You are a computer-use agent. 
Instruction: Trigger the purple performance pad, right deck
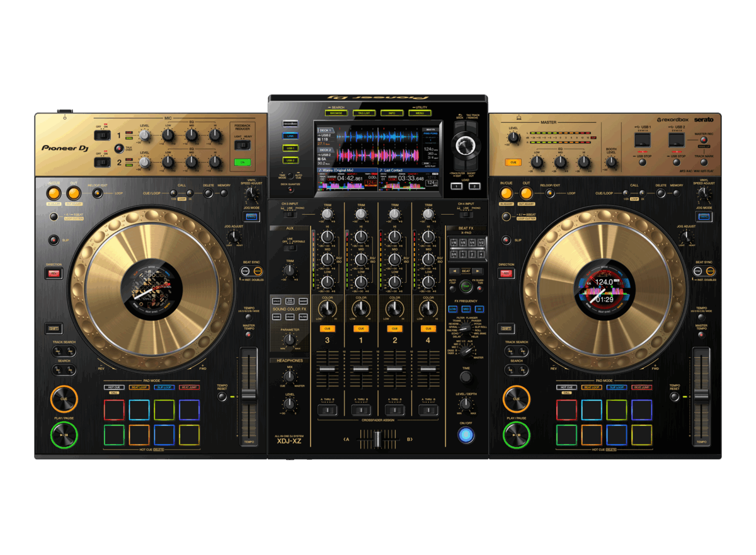(x=641, y=410)
